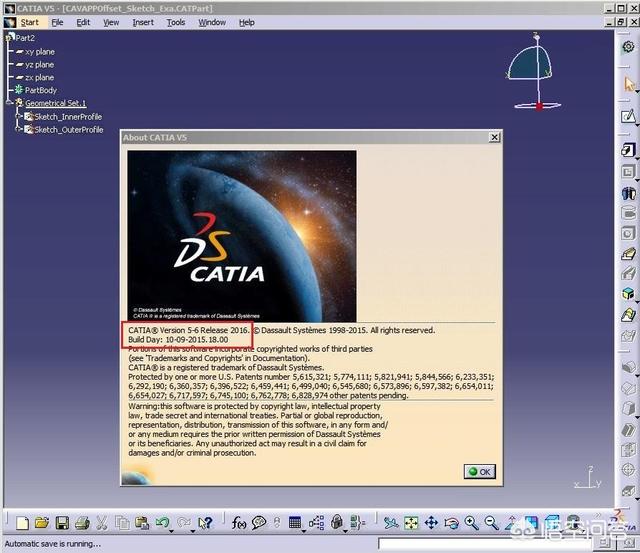Image resolution: width=640 pixels, height=553 pixels.
Task: Close the About CATIA V5 dialog
Action: pyautogui.click(x=494, y=137)
